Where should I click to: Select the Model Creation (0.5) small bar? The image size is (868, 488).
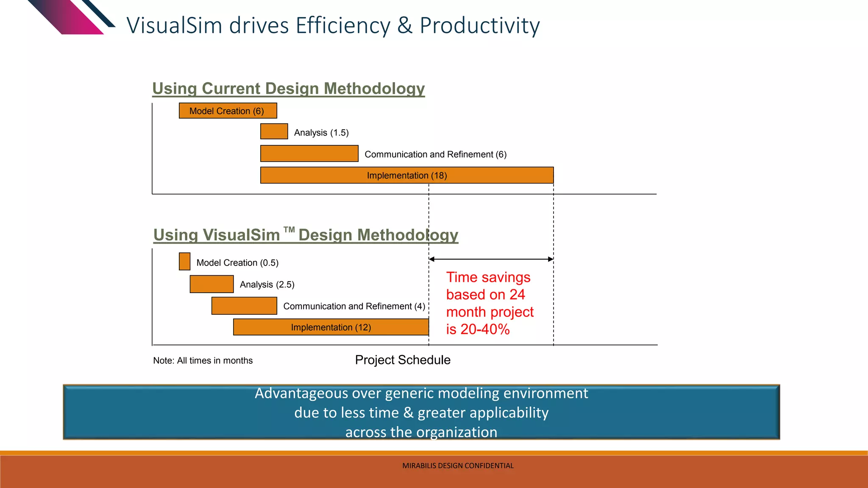pos(184,261)
